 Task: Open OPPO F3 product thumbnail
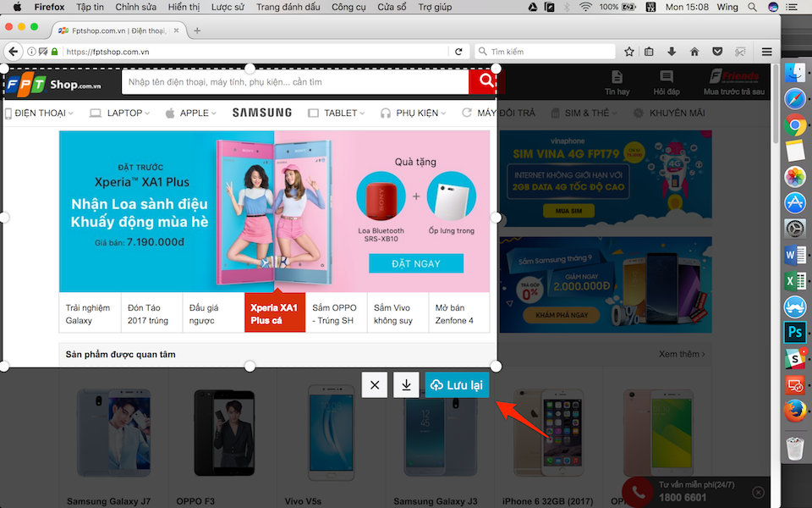pos(224,433)
